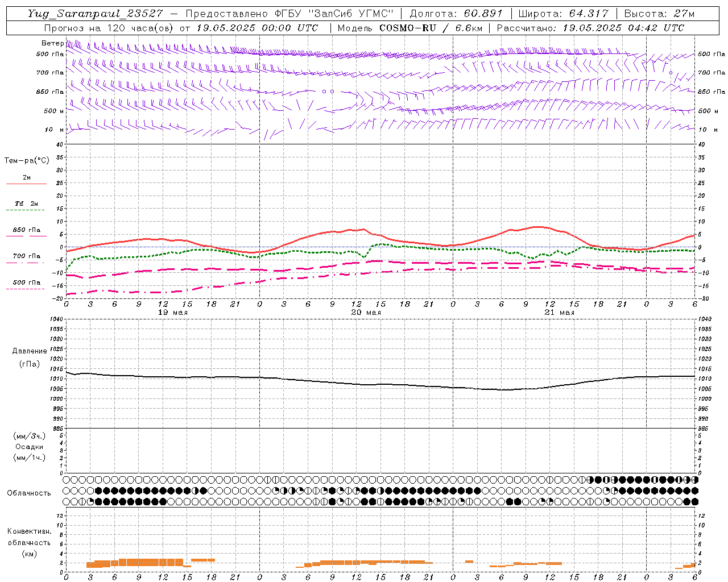Click 985 on the right pressure axis
This screenshot has height=582, width=728.
click(704, 429)
